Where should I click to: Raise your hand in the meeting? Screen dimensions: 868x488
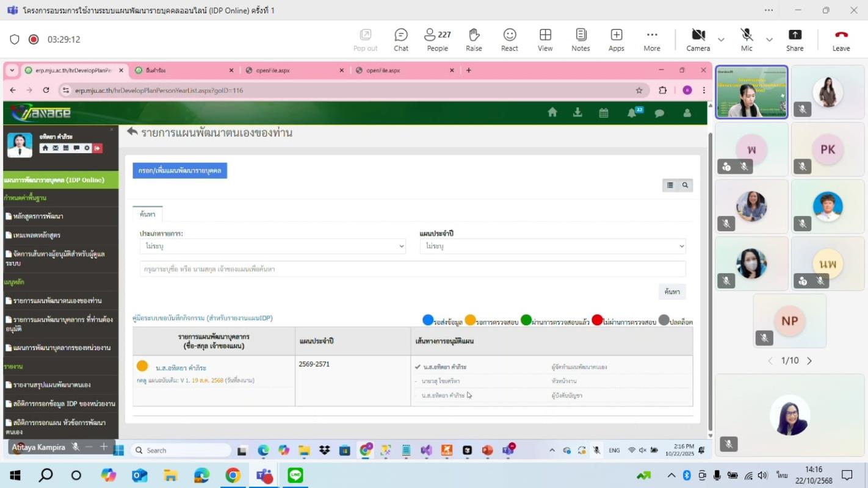474,40
